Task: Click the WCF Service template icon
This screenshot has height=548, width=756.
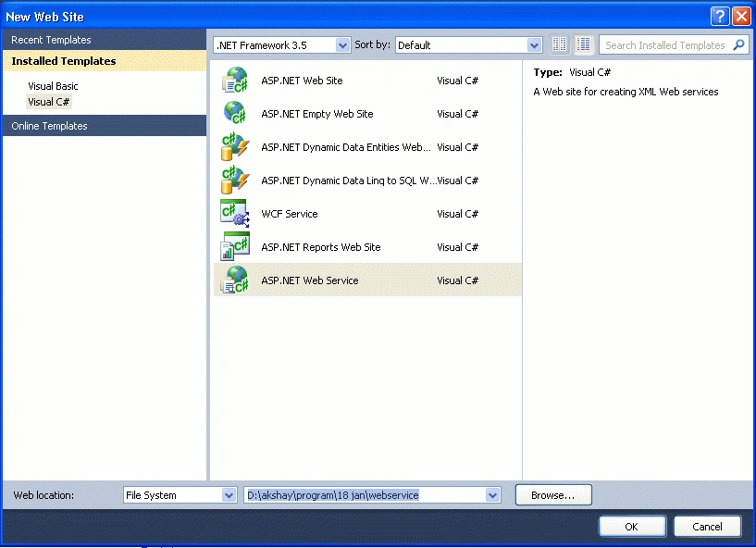Action: 235,213
